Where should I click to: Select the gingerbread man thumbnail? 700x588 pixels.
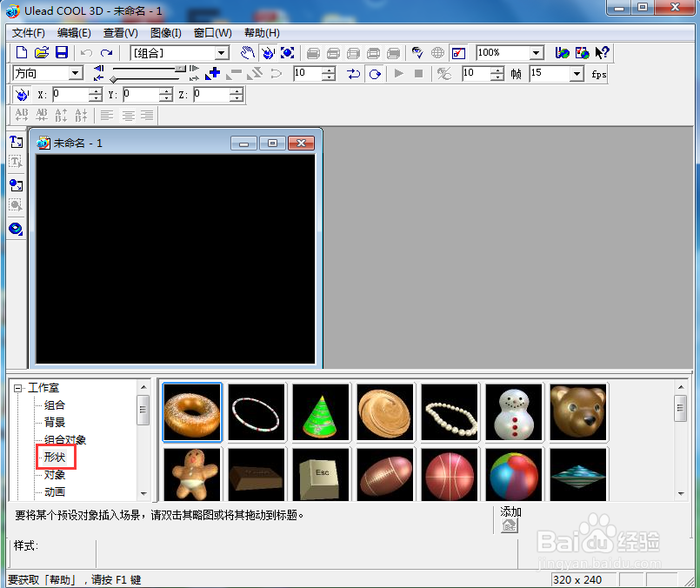(192, 474)
